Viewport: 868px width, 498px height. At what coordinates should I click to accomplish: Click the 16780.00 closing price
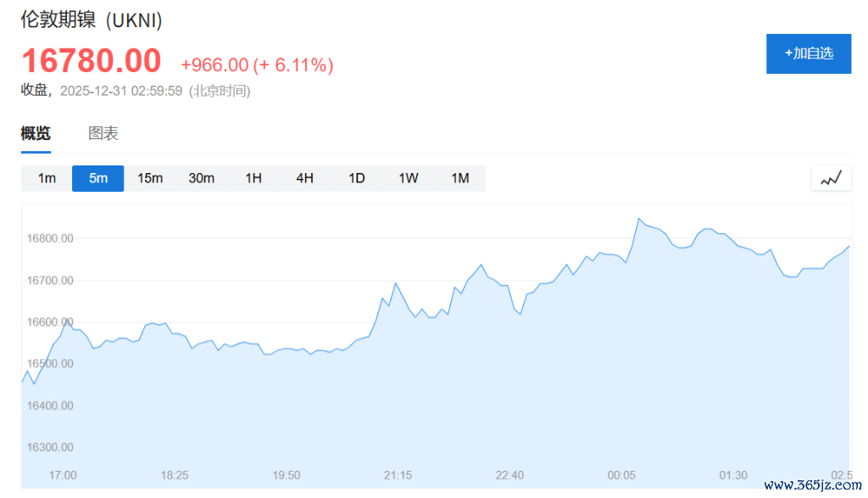click(x=91, y=61)
